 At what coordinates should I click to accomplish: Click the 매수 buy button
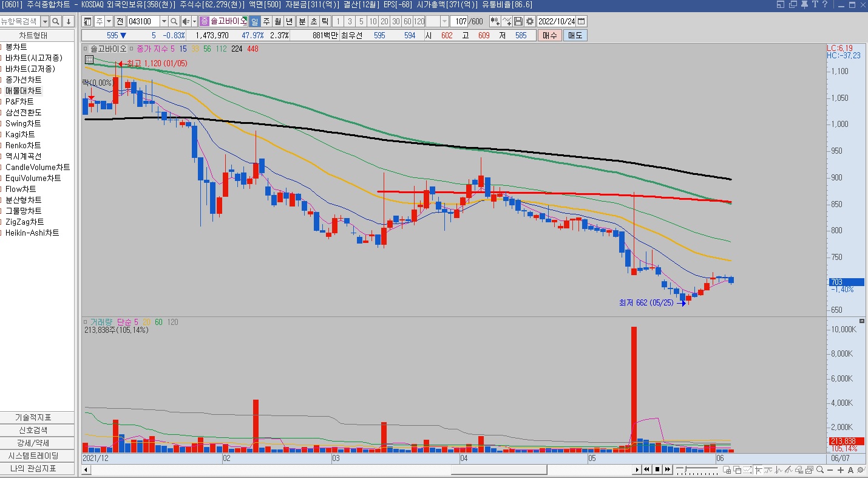point(549,35)
